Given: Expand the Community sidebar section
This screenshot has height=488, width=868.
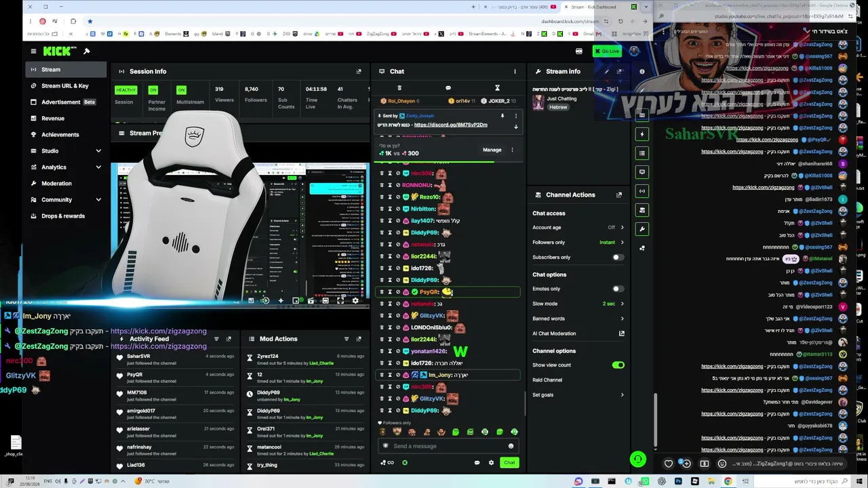Looking at the screenshot, I should [98, 200].
